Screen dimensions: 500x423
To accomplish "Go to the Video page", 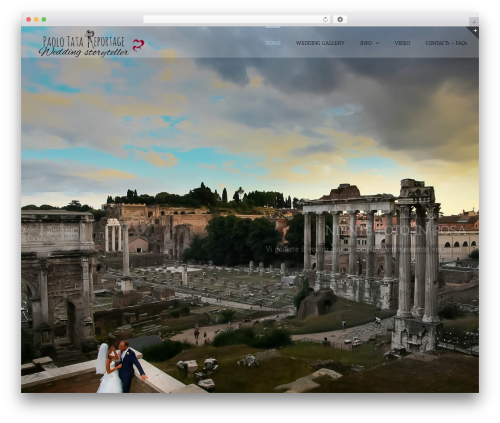I will pos(402,43).
